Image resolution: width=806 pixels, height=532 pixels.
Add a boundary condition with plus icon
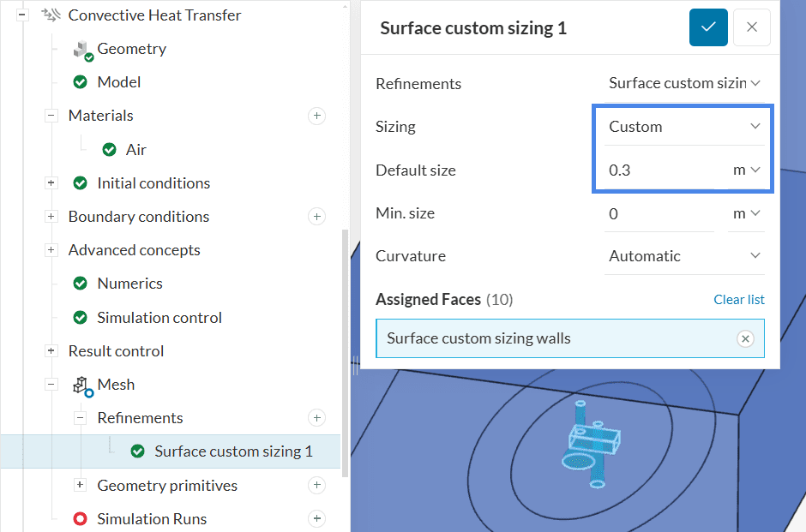point(316,217)
